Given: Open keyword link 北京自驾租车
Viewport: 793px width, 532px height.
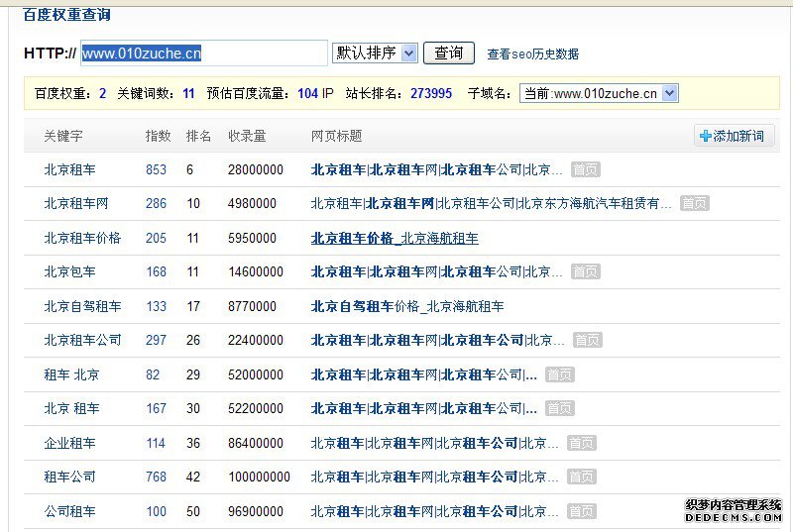Looking at the screenshot, I should coord(82,306).
